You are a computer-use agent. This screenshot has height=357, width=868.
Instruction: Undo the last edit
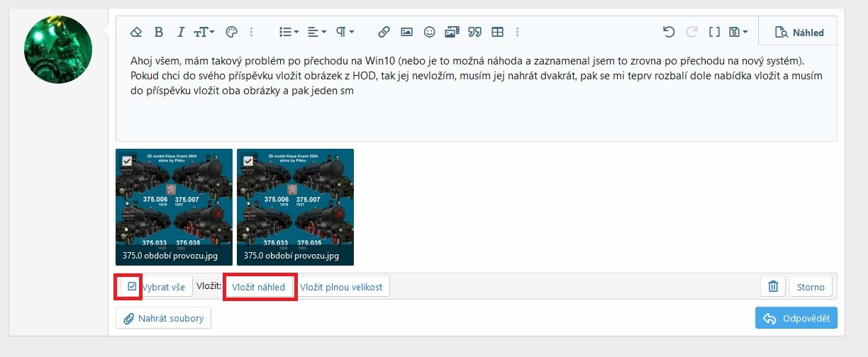[668, 32]
